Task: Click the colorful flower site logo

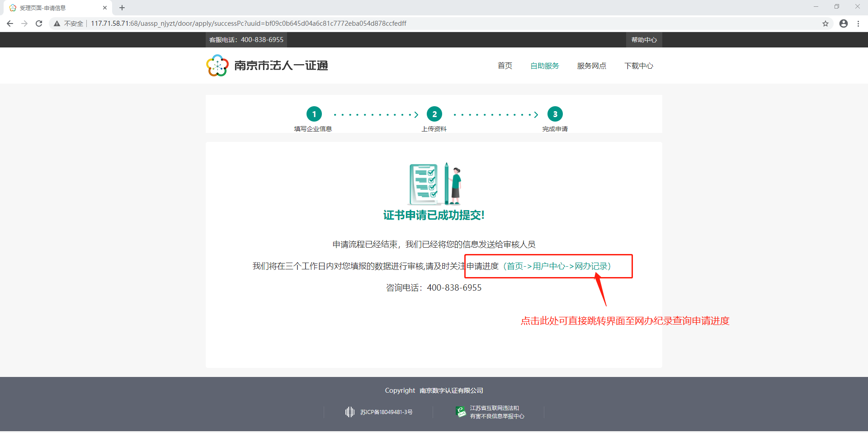Action: pyautogui.click(x=217, y=66)
